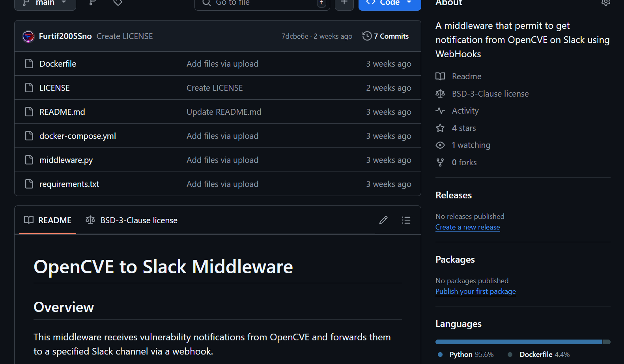This screenshot has height=364, width=624.
Task: Click Create a new release
Action: [x=467, y=227]
